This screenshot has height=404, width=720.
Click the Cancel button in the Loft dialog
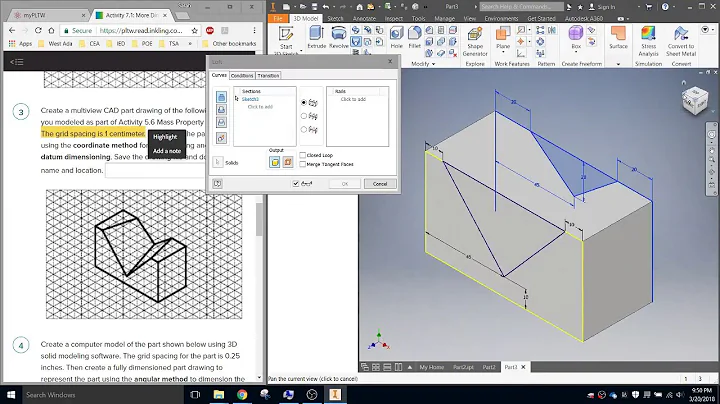point(380,184)
